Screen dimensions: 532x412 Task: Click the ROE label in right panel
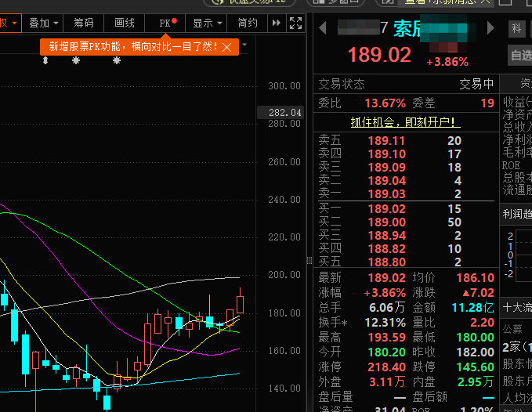point(511,165)
